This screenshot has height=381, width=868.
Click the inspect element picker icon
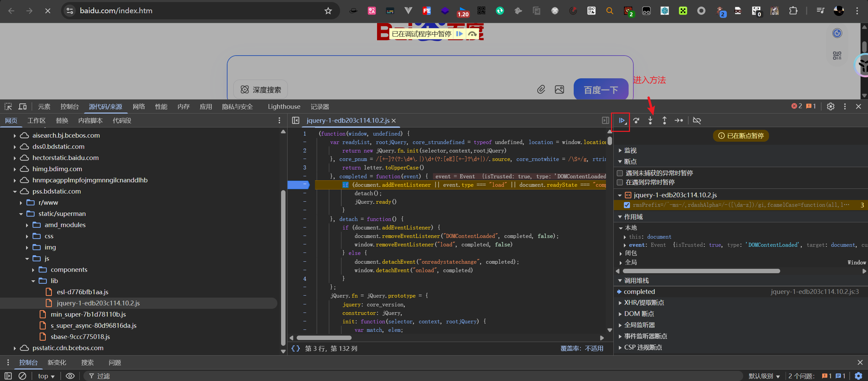coord(8,106)
